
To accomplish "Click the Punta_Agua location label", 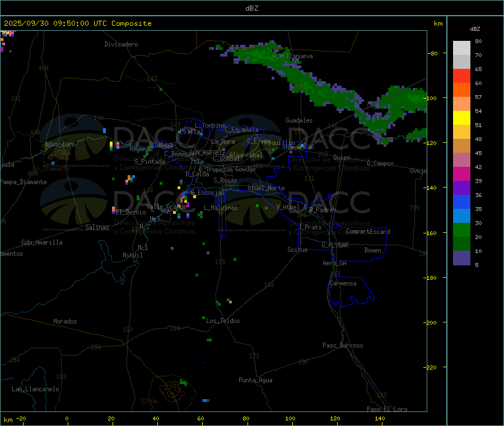I will pyautogui.click(x=255, y=380).
